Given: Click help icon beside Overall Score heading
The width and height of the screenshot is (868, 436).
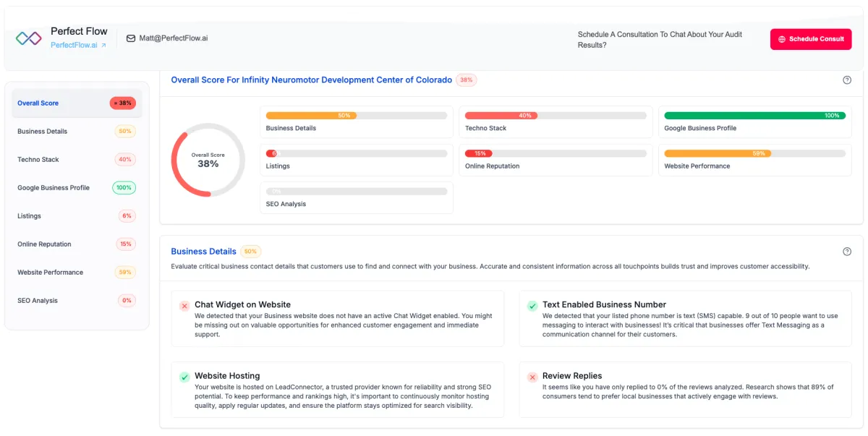Looking at the screenshot, I should pyautogui.click(x=847, y=80).
